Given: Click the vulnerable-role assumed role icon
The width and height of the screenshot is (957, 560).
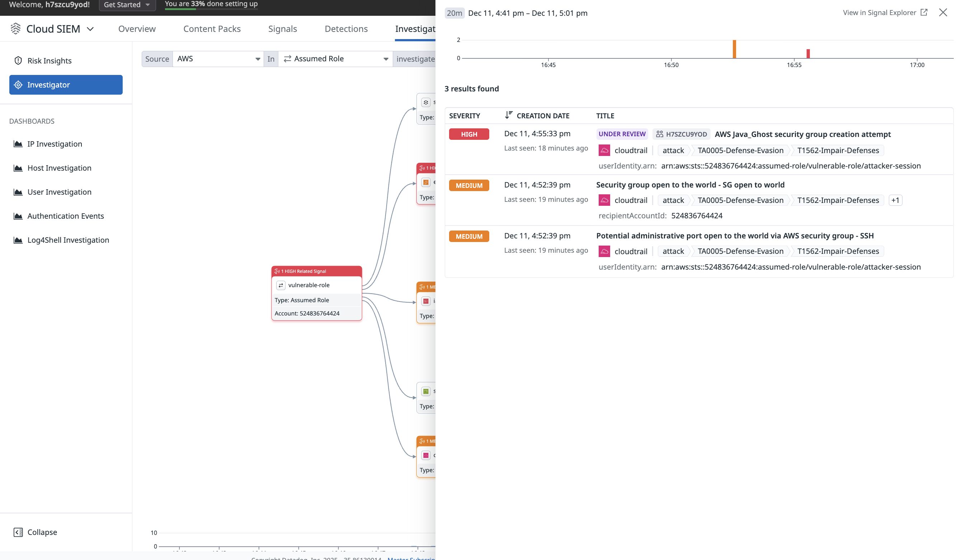Looking at the screenshot, I should [280, 285].
